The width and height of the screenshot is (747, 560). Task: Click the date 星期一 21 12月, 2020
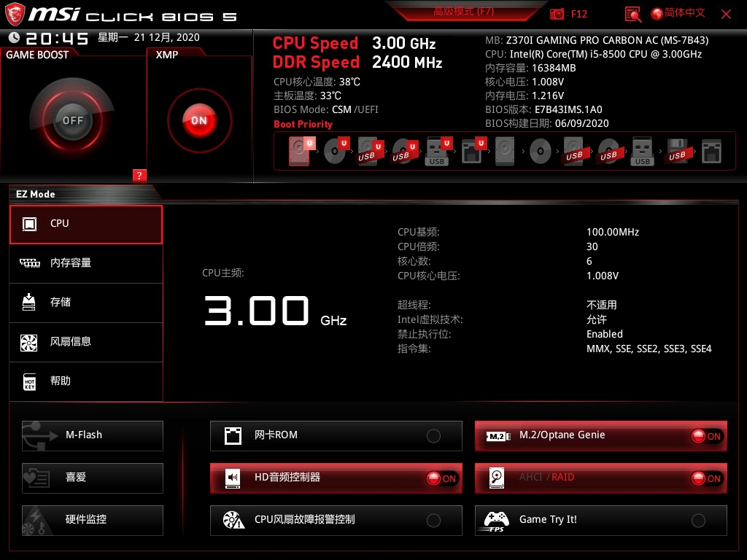point(149,37)
